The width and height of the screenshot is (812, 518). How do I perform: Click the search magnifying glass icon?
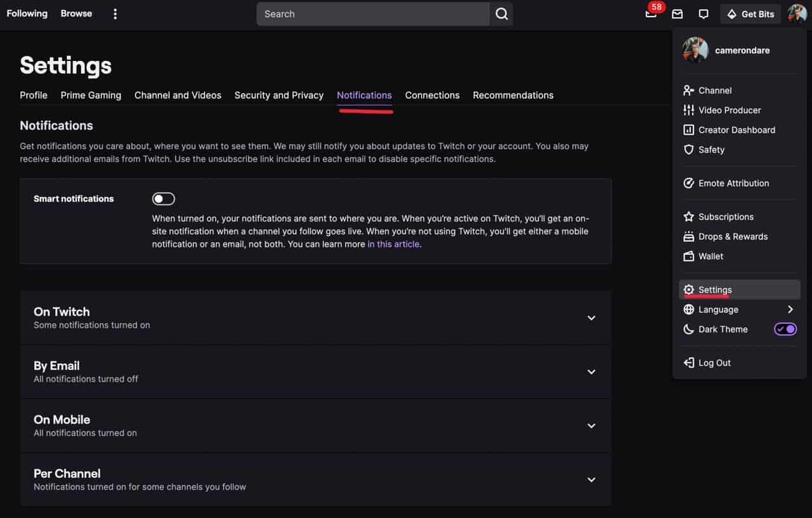pyautogui.click(x=501, y=13)
